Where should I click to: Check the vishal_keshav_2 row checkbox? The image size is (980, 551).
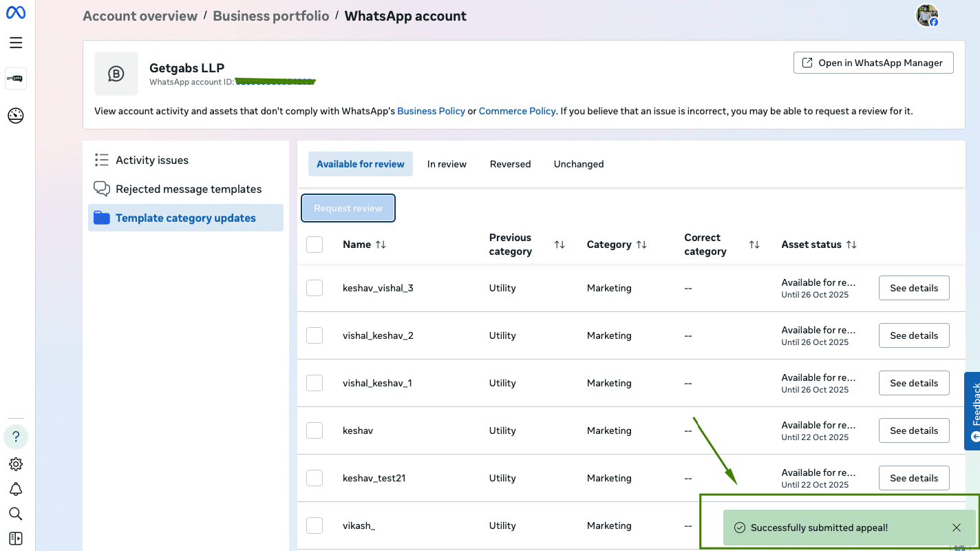click(315, 335)
